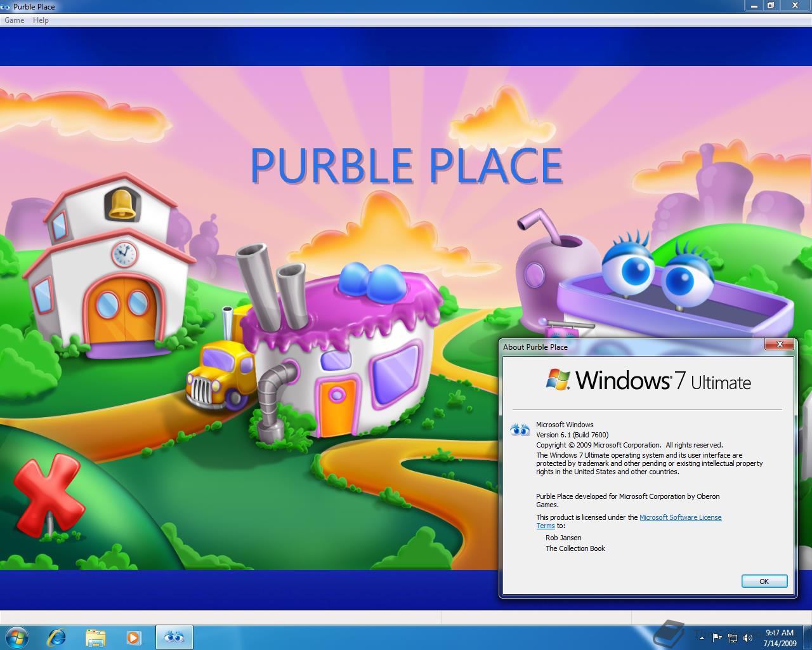Open Windows Explorer from the taskbar
Image resolution: width=812 pixels, height=650 pixels.
(x=95, y=637)
